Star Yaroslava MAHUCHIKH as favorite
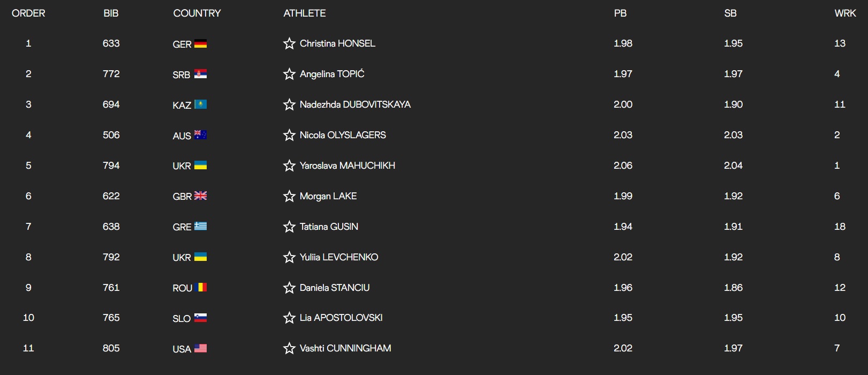The width and height of the screenshot is (868, 375). [x=289, y=166]
